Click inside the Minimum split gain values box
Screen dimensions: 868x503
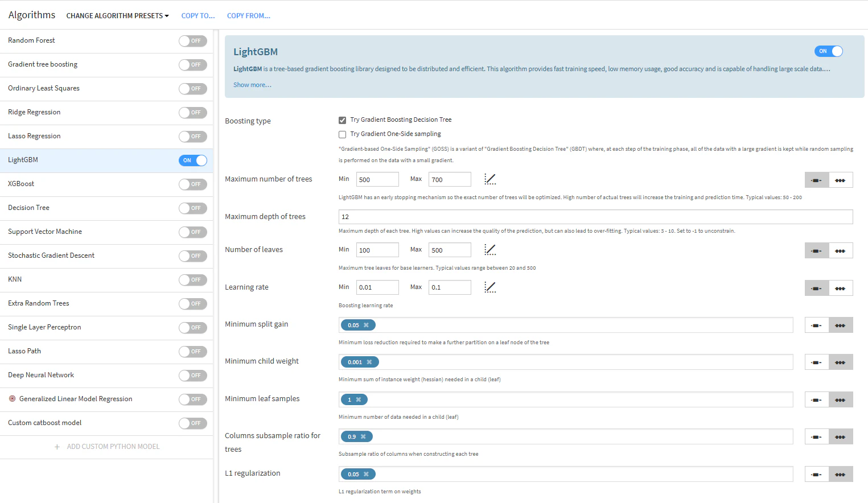(x=566, y=325)
